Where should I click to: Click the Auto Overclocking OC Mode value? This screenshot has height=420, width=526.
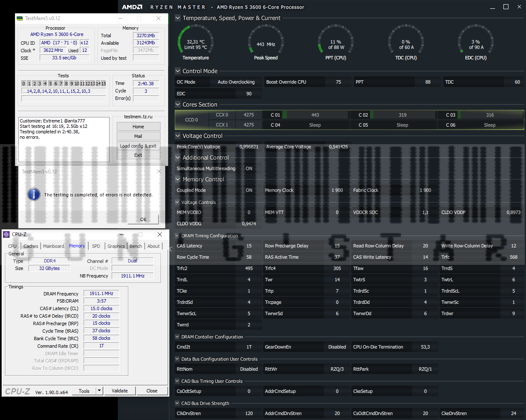[236, 82]
